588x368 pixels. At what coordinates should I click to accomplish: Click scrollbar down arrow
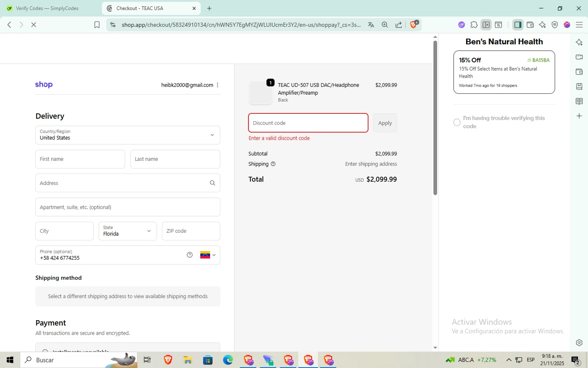tap(435, 348)
